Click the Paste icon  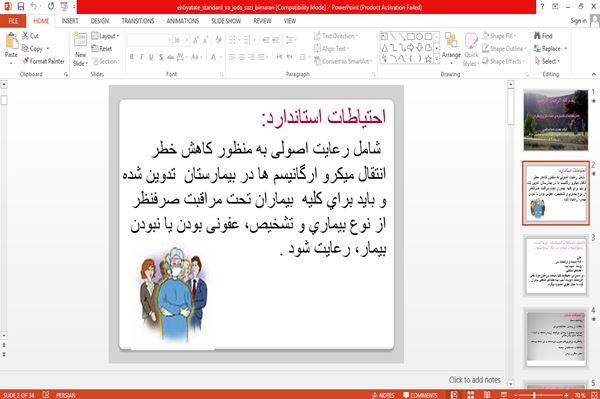point(11,41)
